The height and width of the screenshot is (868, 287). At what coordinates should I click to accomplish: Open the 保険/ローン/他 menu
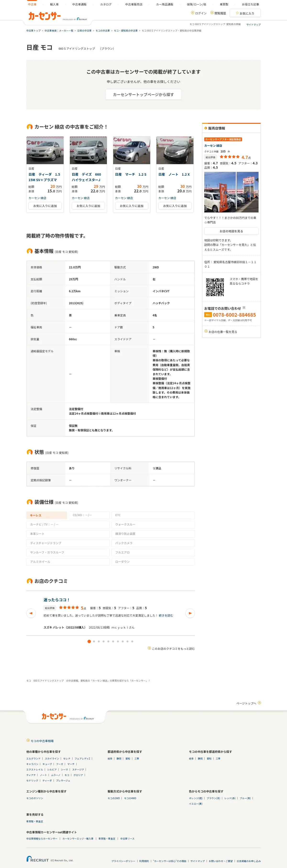coord(196,4)
